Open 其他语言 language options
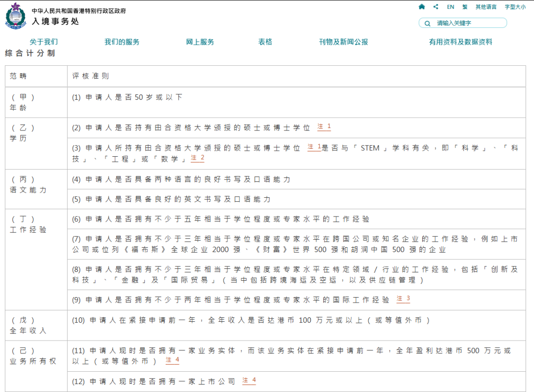This screenshot has height=392, width=534. point(486,7)
